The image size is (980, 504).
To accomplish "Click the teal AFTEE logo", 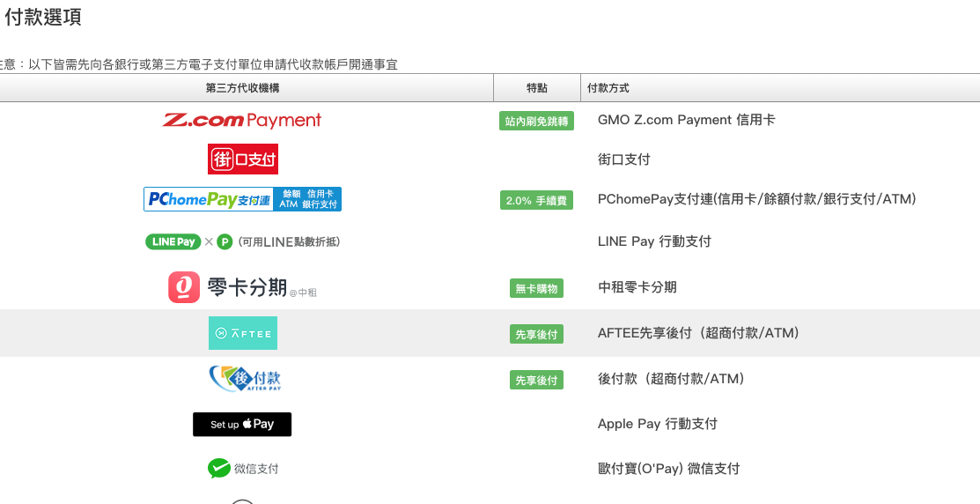I will 242,333.
